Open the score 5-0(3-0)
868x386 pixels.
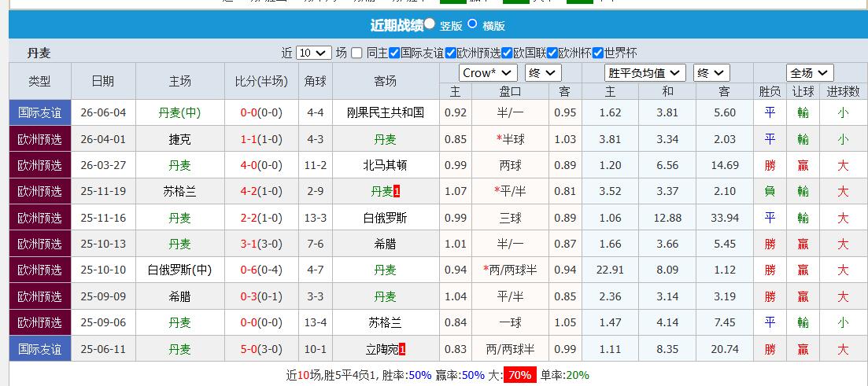[261, 350]
